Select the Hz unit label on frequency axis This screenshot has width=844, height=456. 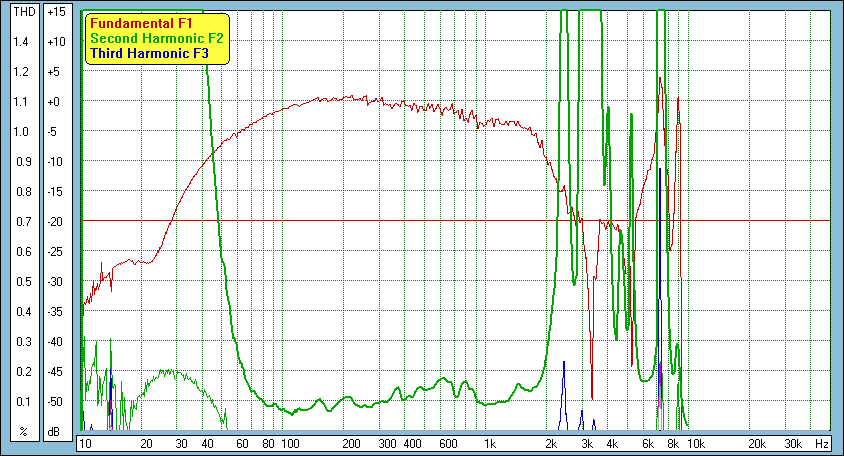point(820,443)
